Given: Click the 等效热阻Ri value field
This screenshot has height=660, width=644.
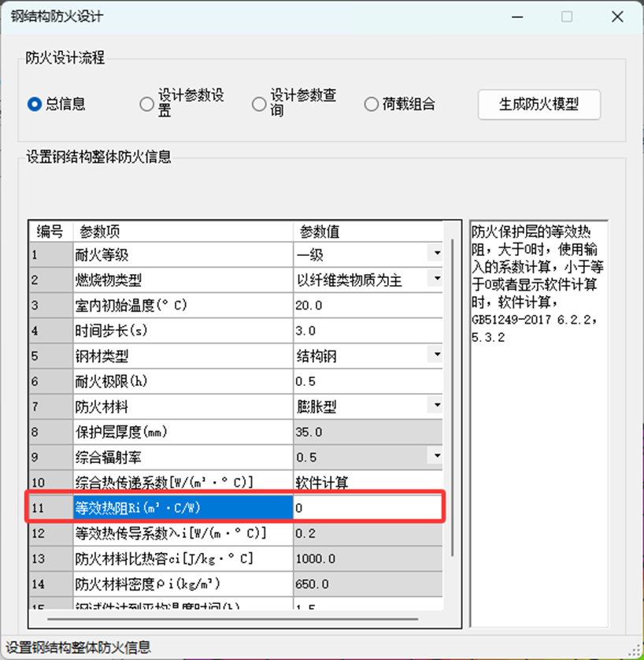Looking at the screenshot, I should point(366,508).
